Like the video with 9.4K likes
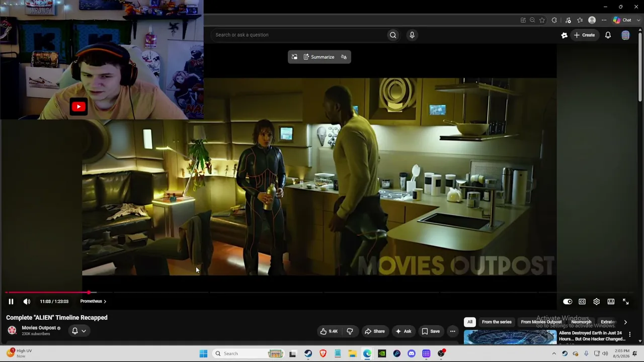This screenshot has width=644, height=362. (x=329, y=331)
